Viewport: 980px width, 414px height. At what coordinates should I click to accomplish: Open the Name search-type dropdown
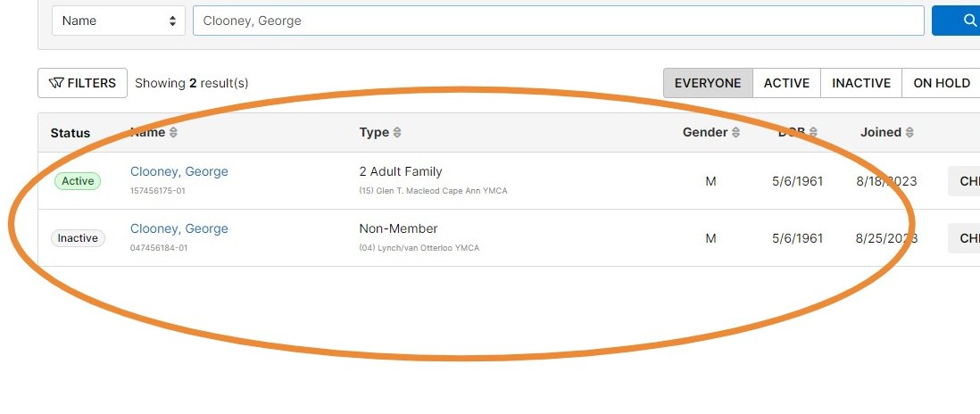click(x=119, y=21)
